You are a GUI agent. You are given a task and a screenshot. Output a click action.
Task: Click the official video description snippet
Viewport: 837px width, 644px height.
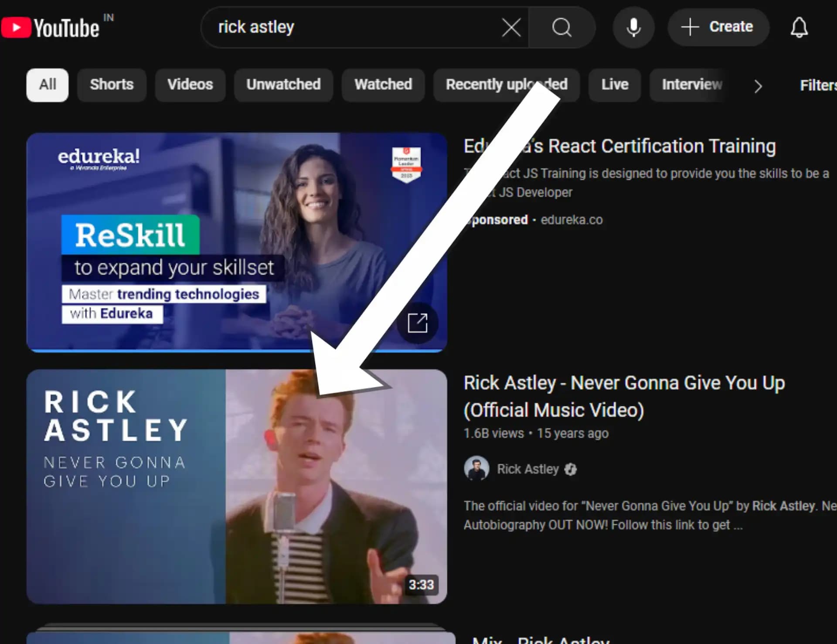(x=650, y=515)
